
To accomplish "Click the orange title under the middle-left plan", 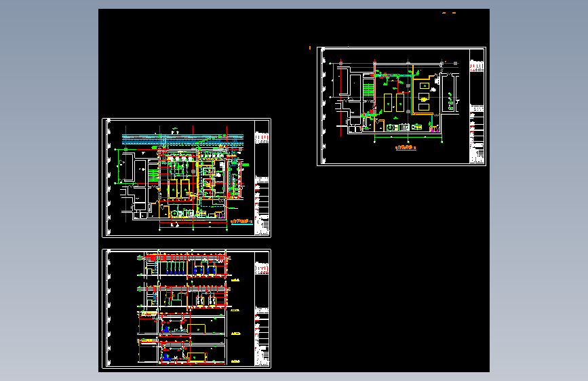I will [x=242, y=222].
